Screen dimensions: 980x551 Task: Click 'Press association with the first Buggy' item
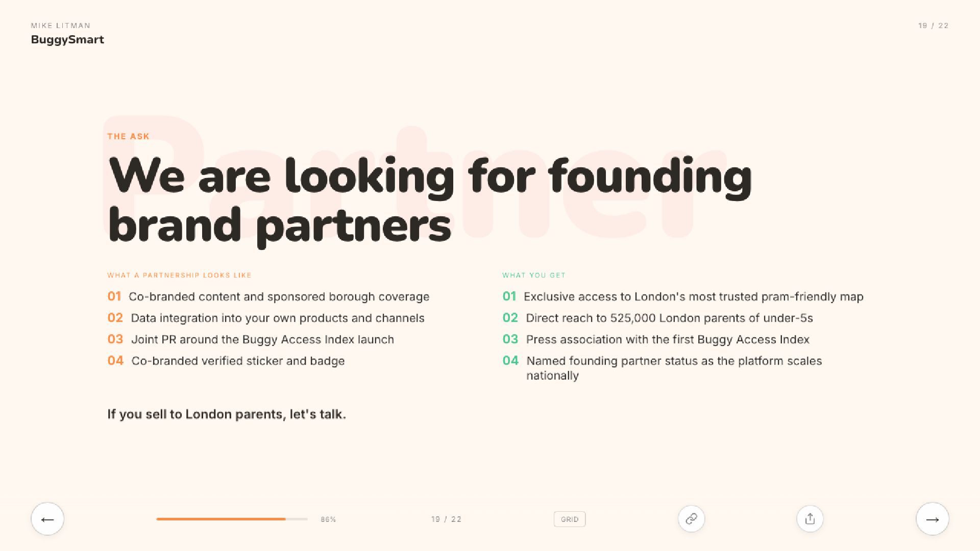point(668,340)
